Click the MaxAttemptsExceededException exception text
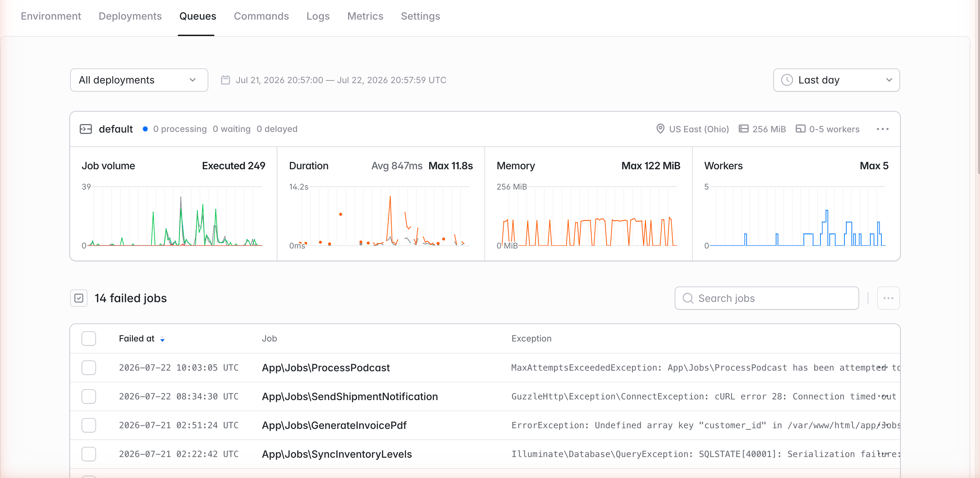This screenshot has width=980, height=478. [705, 368]
